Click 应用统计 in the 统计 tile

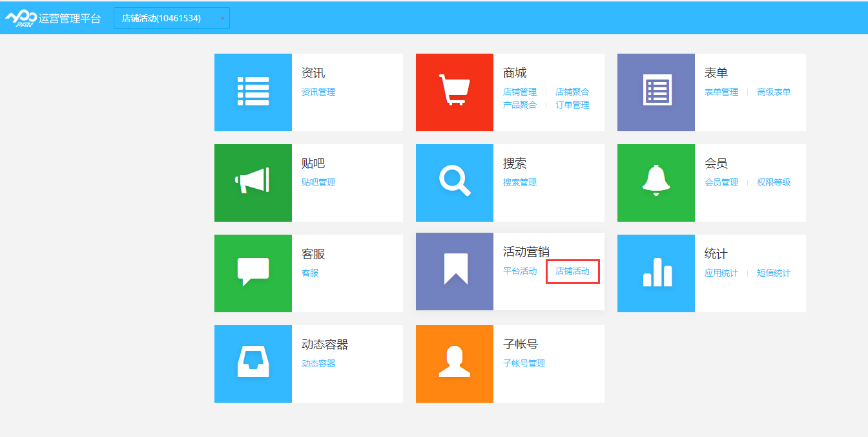(x=720, y=272)
